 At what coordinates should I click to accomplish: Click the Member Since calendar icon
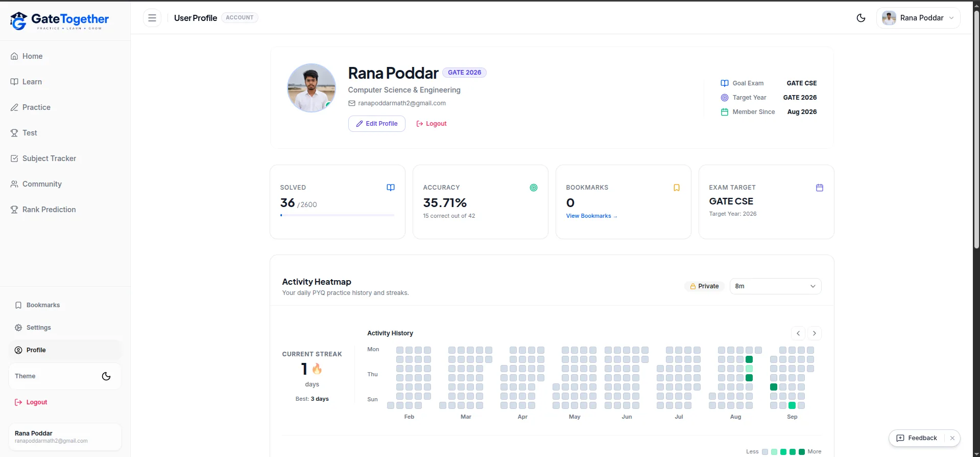(x=724, y=112)
